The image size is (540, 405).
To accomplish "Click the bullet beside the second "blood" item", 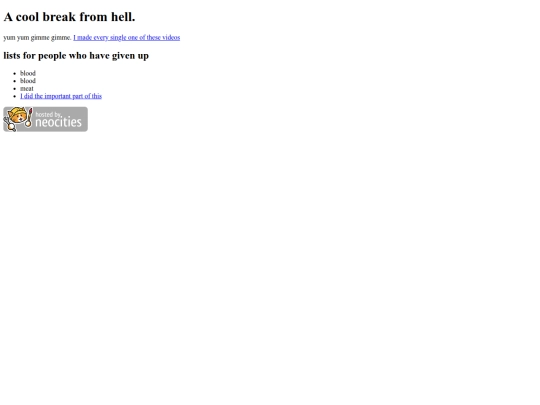I will click(14, 81).
